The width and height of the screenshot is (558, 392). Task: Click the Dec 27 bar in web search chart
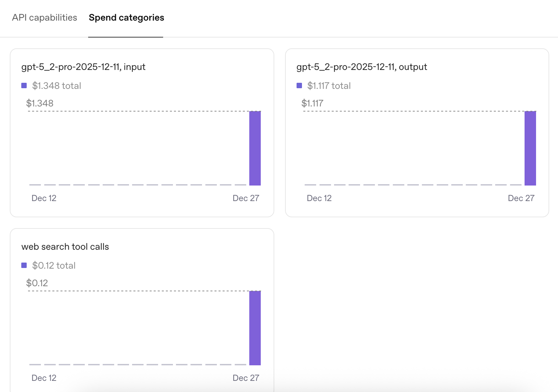coord(255,328)
